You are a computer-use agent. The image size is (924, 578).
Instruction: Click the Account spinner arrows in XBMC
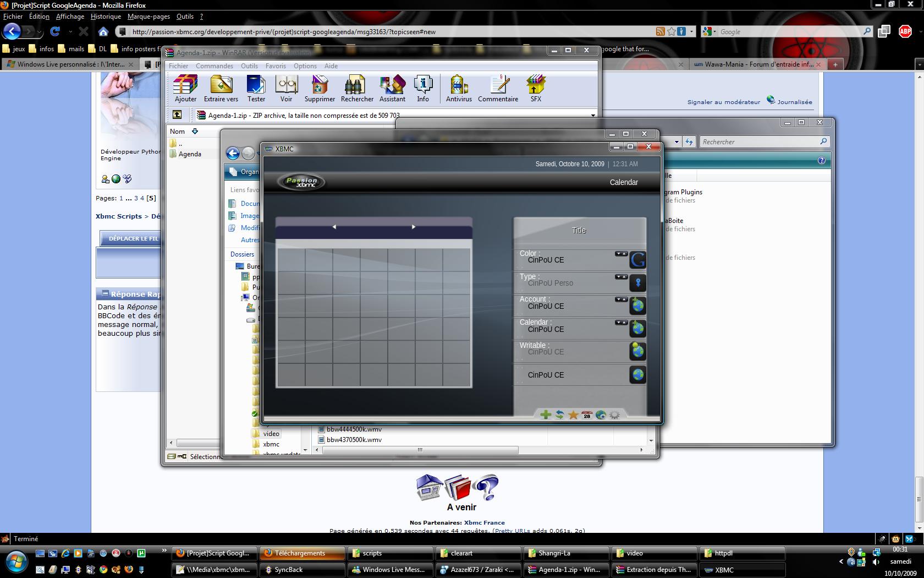pos(621,299)
